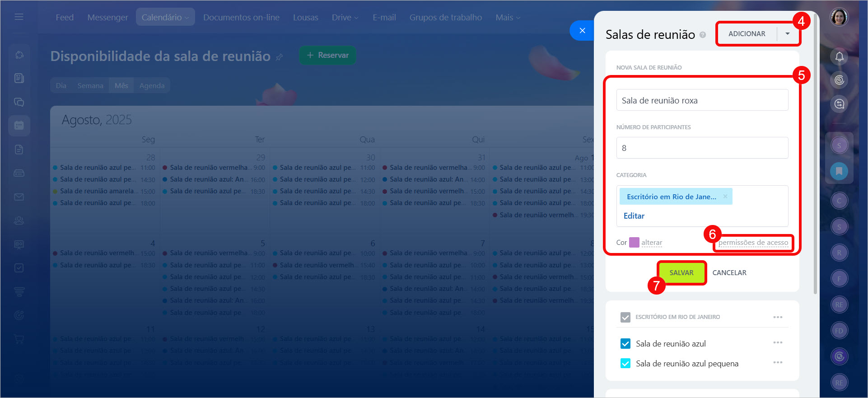Remove the Escritório em Rio de Janeiro category tag
This screenshot has height=398, width=868.
[x=725, y=196]
